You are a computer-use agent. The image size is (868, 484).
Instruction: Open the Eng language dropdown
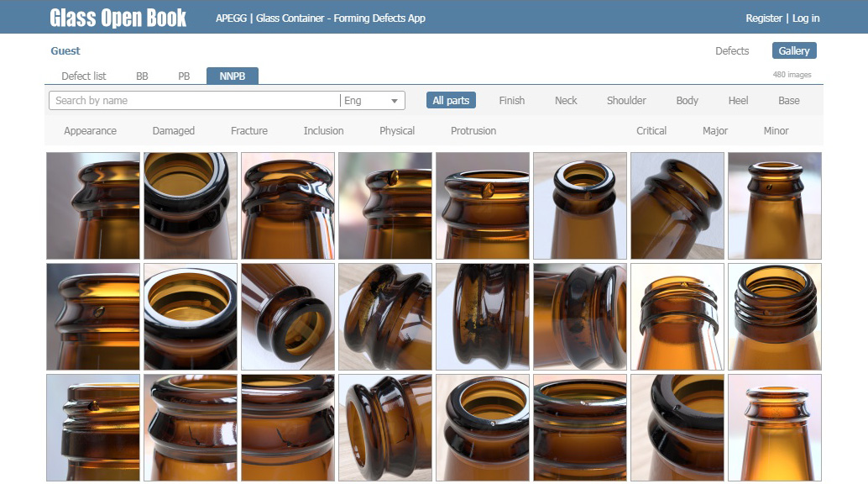point(372,100)
